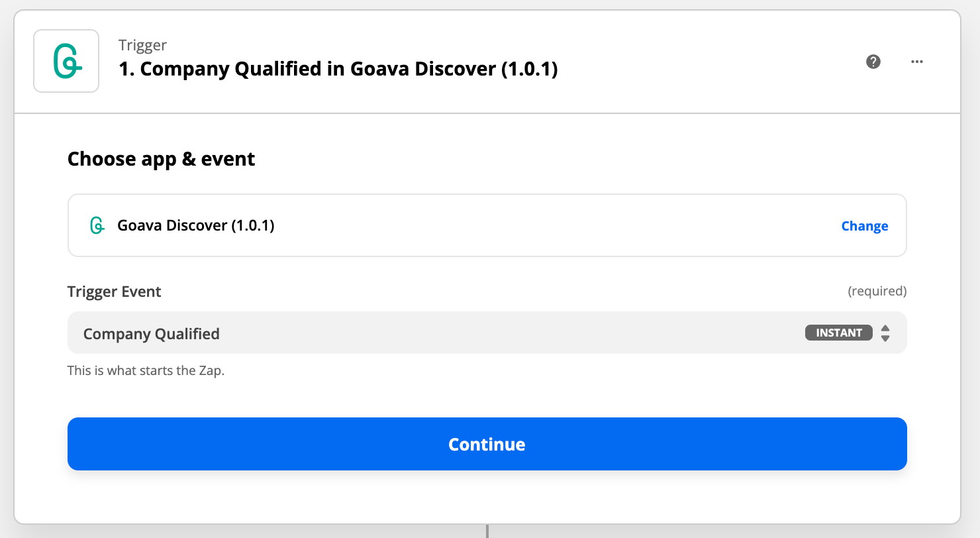Click the up-down arrows on Trigger Event field
This screenshot has height=538, width=980.
coord(885,333)
